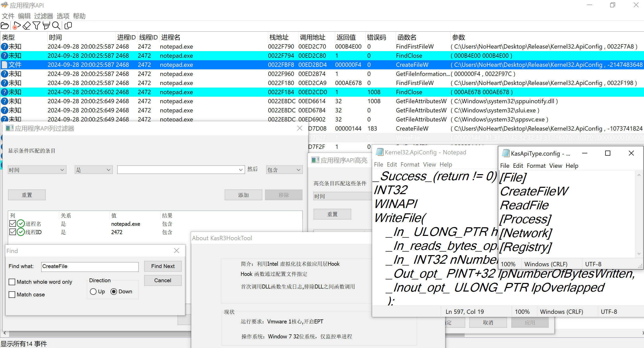This screenshot has width=644, height=348.
Task: Open the 是 relation dropdown
Action: pos(109,170)
